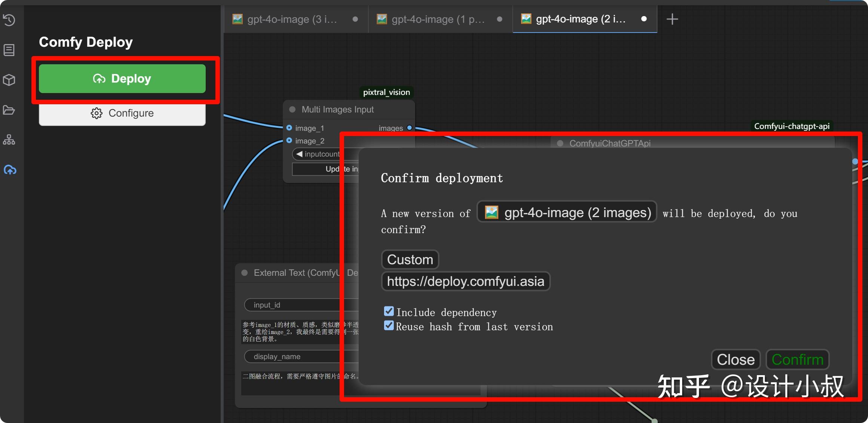Open workflows folder sidebar icon
Screen dimensions: 868x423
[9, 110]
